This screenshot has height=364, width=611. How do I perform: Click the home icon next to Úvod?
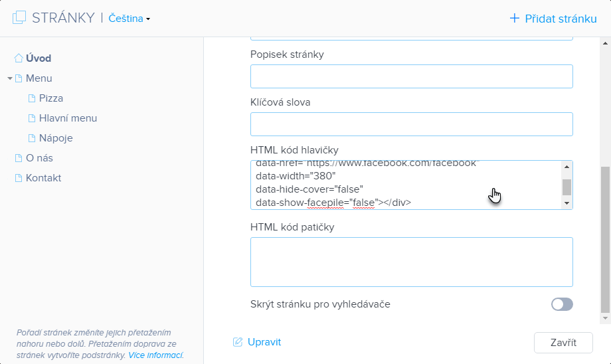coord(19,58)
